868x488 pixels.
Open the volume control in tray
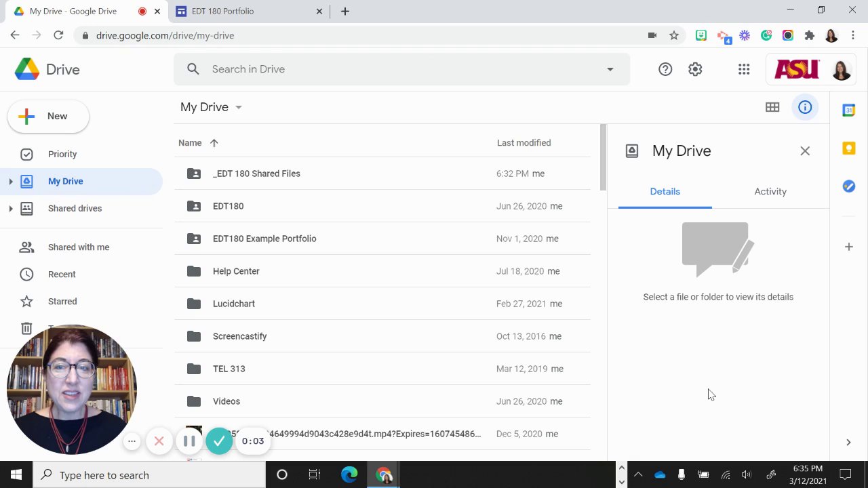[x=747, y=475]
